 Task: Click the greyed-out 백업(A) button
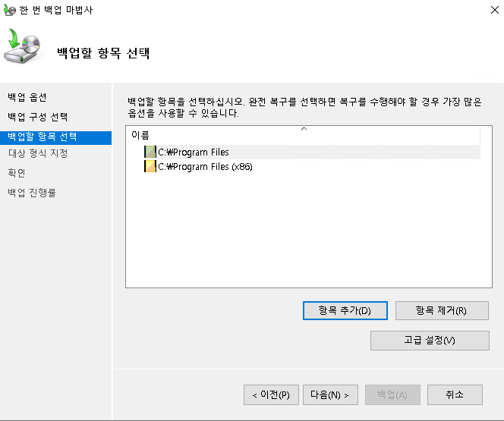coord(392,394)
